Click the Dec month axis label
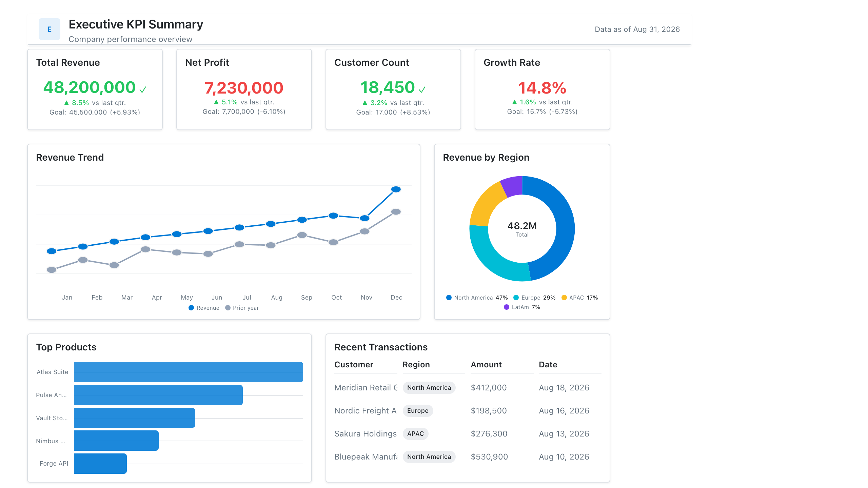The image size is (868, 488). point(396,298)
